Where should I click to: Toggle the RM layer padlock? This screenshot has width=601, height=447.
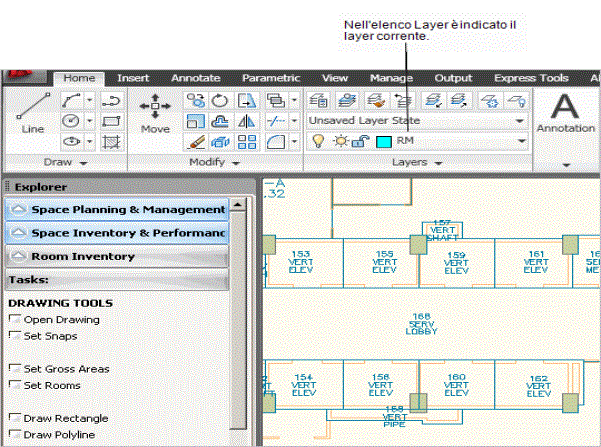pyautogui.click(x=360, y=141)
